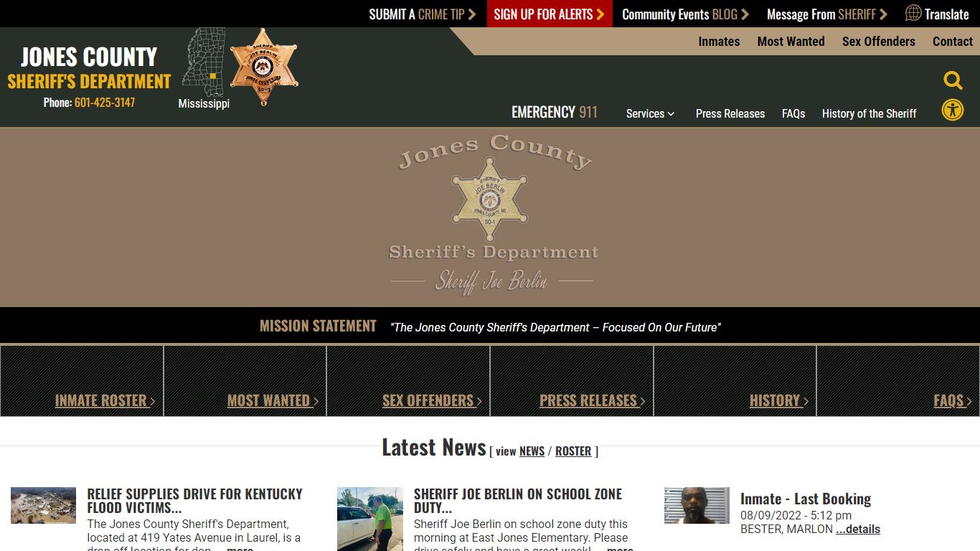Image resolution: width=980 pixels, height=551 pixels.
Task: Open the accessibility options icon
Action: tap(953, 110)
